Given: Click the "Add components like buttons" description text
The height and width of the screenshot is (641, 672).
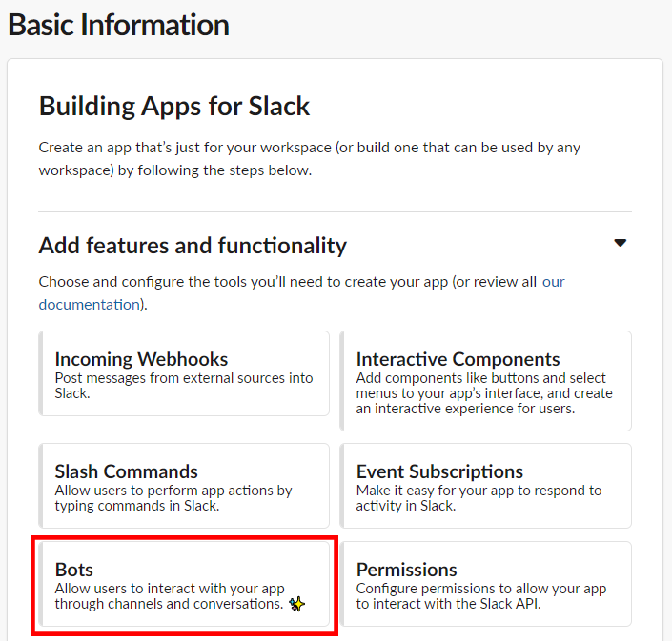Looking at the screenshot, I should pos(484,393).
